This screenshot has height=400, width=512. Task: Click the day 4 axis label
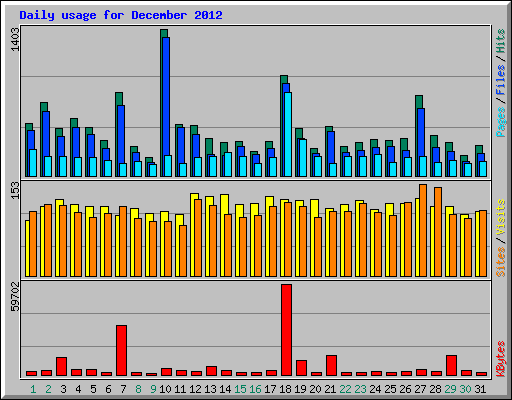(x=78, y=389)
